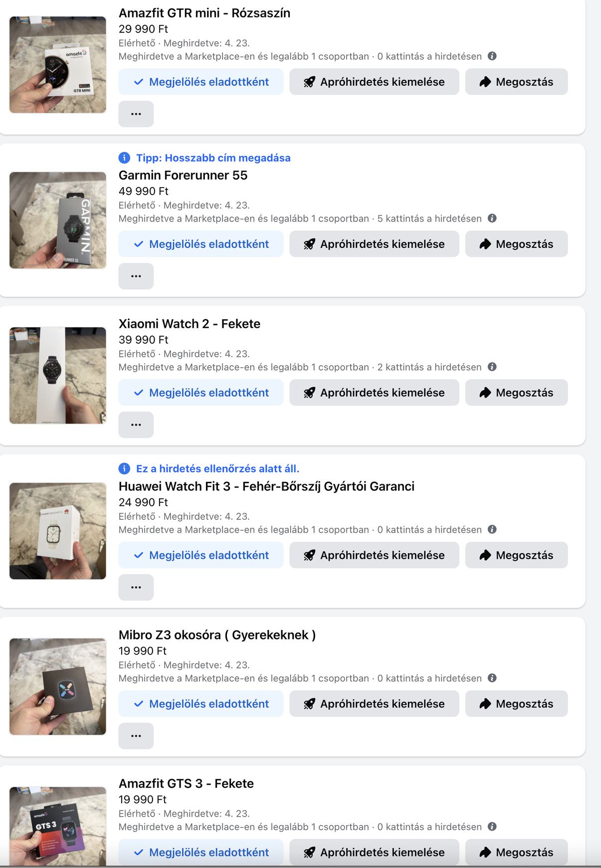Open the Garmin Forerunner 55 product thumbnail
The width and height of the screenshot is (601, 868).
click(x=58, y=220)
